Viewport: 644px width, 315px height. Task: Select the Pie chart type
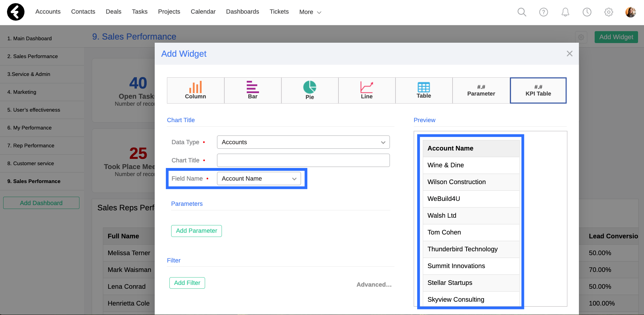coord(310,90)
